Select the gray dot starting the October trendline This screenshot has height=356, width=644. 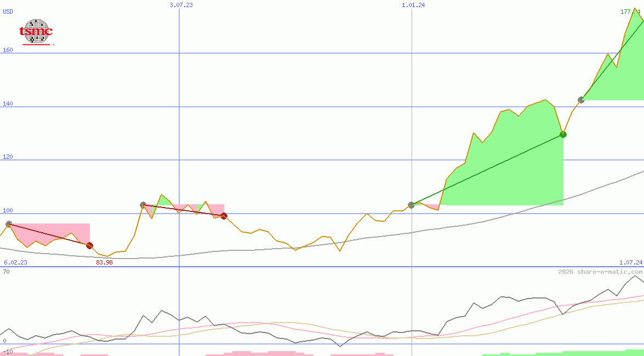point(410,205)
